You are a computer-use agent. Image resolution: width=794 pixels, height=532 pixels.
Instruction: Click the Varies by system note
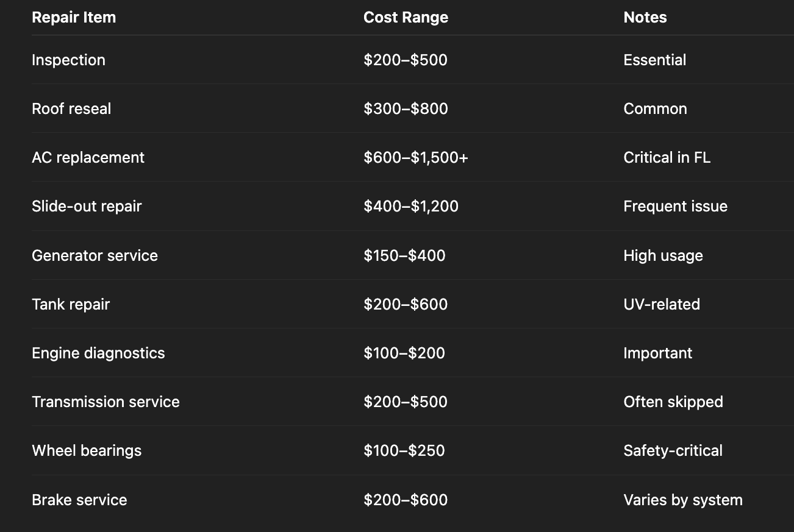click(683, 500)
